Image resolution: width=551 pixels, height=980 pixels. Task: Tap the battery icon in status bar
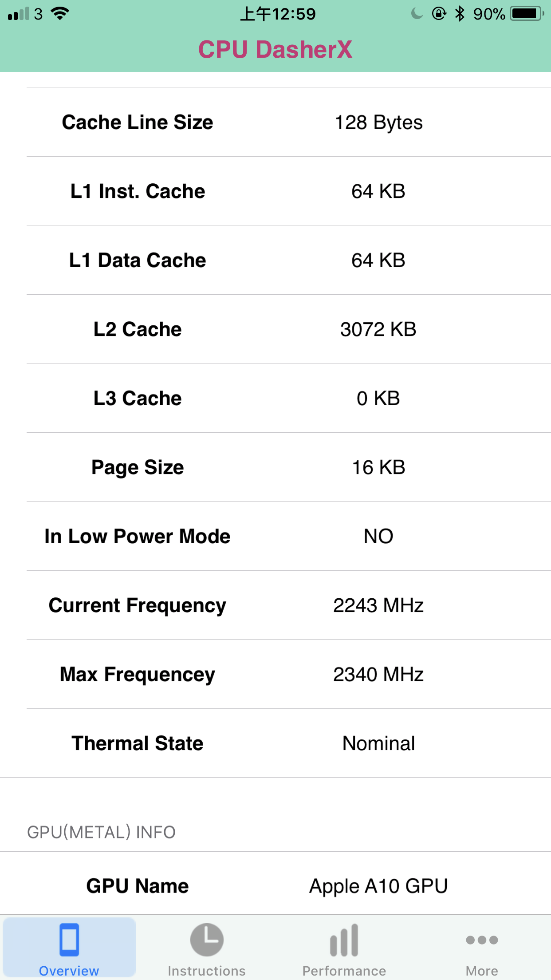527,14
